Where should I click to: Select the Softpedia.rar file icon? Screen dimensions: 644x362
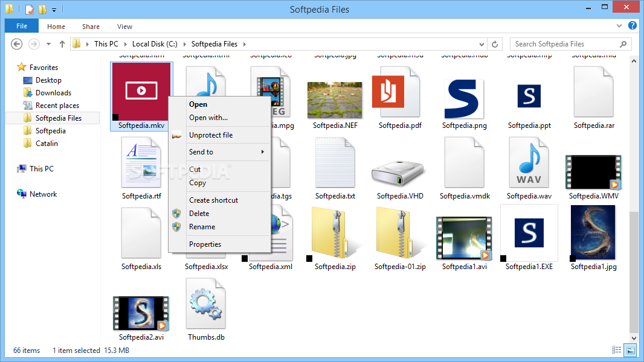593,92
